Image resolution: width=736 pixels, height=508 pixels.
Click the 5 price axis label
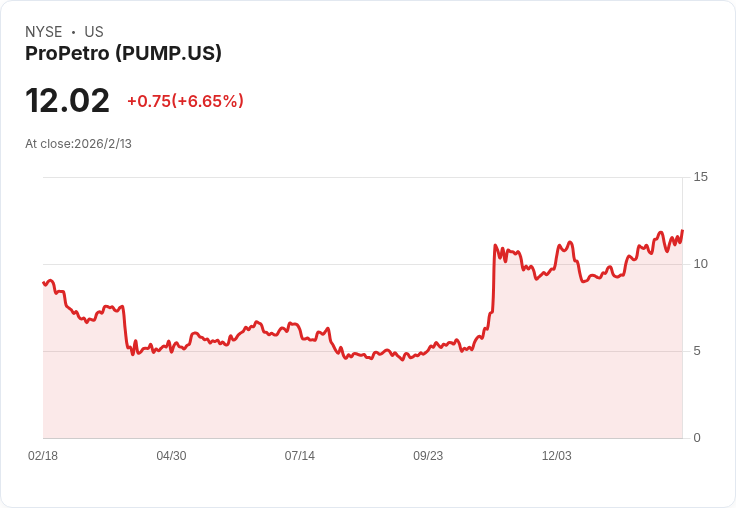697,351
